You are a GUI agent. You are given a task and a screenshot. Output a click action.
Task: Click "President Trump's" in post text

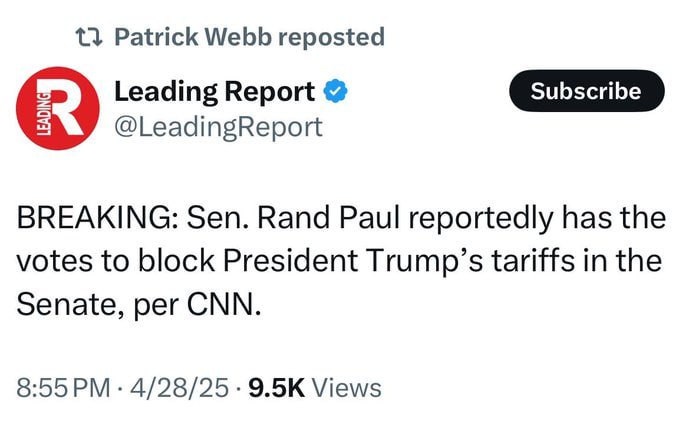pos(353,261)
